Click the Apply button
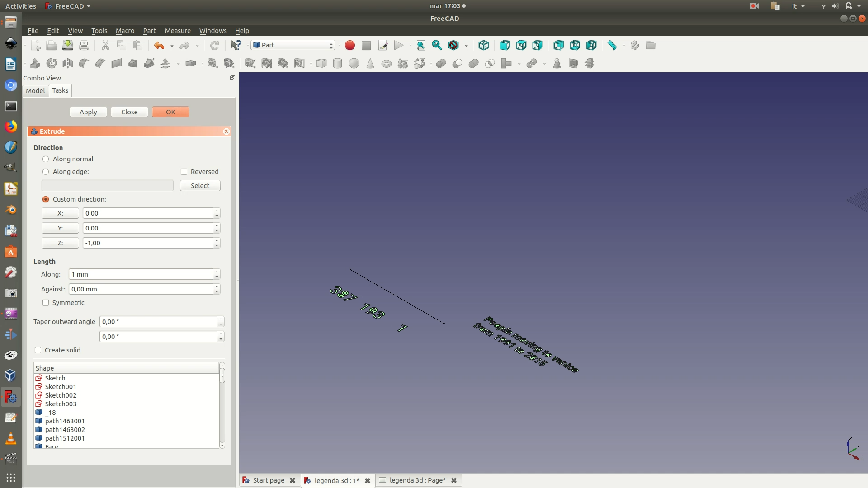This screenshot has height=488, width=868. tap(88, 112)
